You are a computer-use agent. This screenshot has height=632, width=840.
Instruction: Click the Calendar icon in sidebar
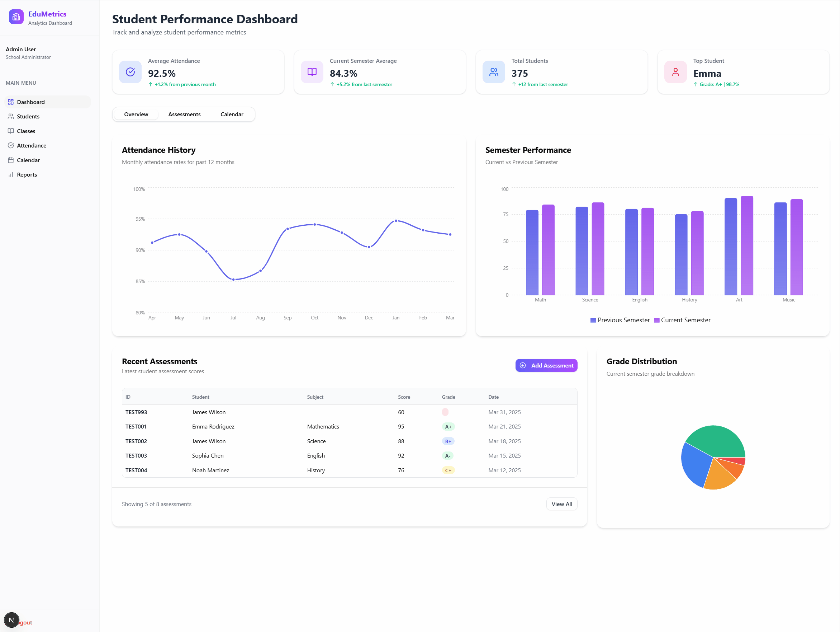[x=11, y=160]
